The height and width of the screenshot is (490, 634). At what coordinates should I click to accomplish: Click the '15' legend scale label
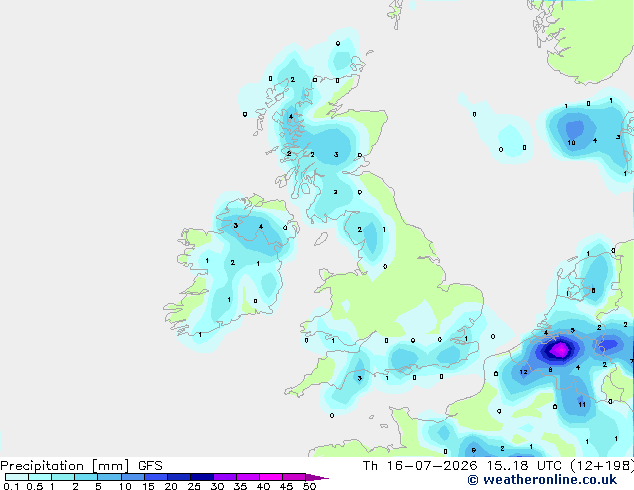[148, 486]
